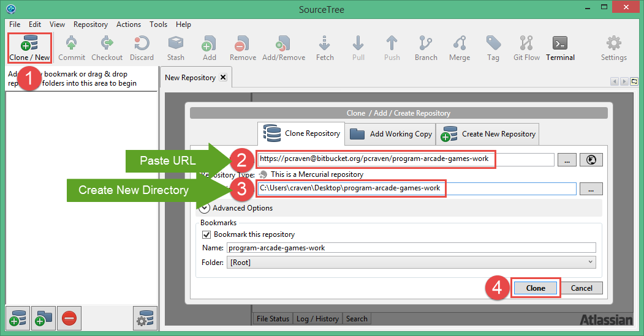The width and height of the screenshot is (644, 336).
Task: Click the tab list button at tab bar's right end
Action: point(634,81)
